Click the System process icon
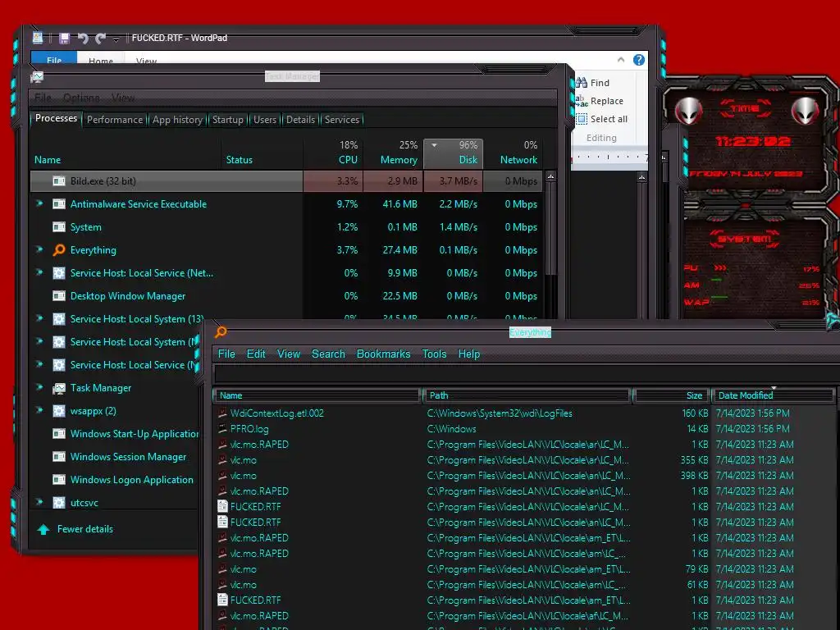This screenshot has height=630, width=840. [x=59, y=227]
